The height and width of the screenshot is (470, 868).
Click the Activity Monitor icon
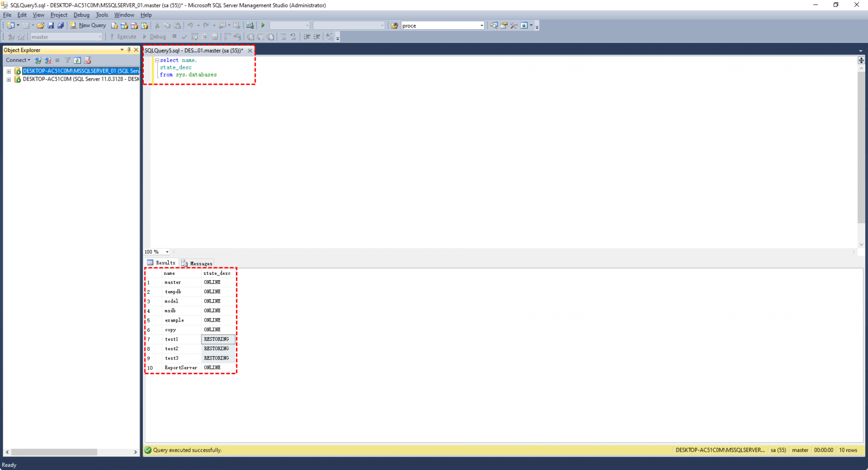pos(250,25)
